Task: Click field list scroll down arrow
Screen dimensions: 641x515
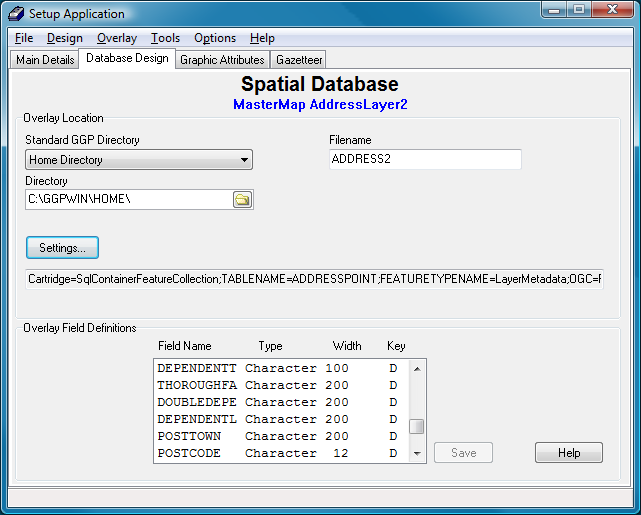Action: (417, 453)
